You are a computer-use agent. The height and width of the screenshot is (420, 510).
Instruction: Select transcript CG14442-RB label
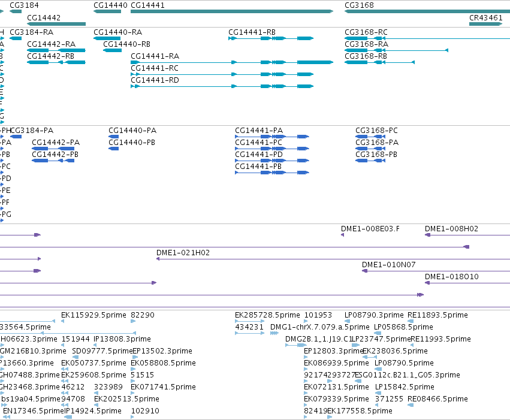(x=50, y=56)
